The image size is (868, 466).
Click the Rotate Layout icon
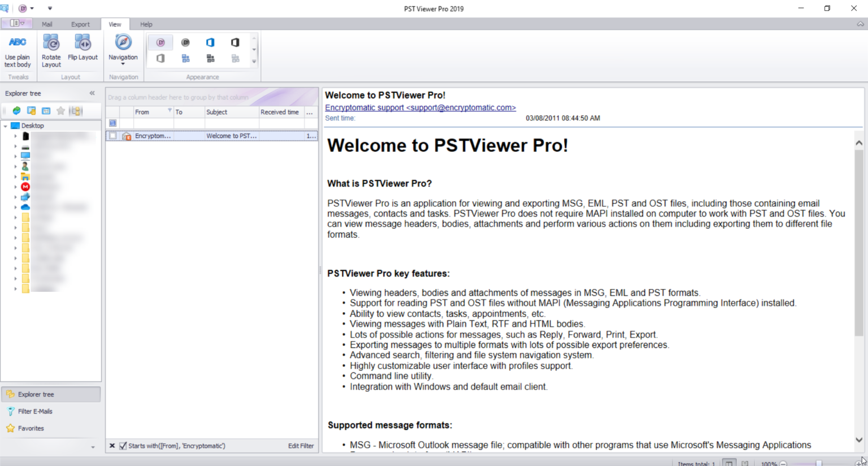pyautogui.click(x=51, y=50)
